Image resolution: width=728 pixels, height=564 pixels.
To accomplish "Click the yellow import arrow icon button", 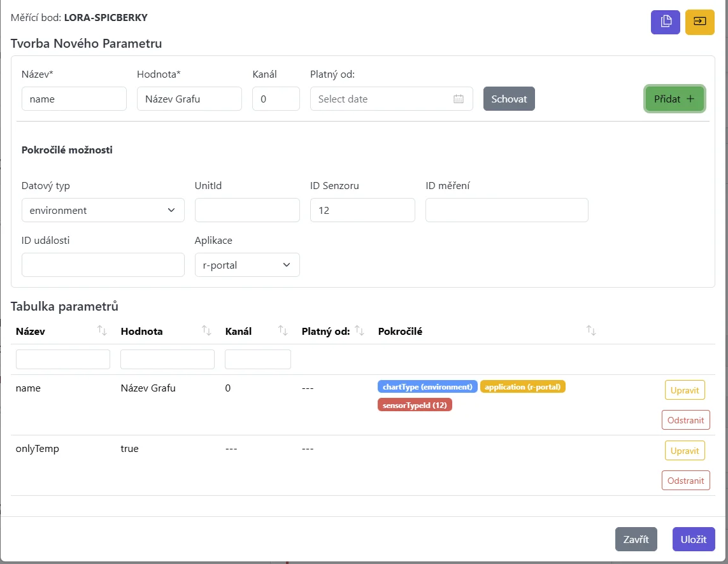I will point(699,22).
